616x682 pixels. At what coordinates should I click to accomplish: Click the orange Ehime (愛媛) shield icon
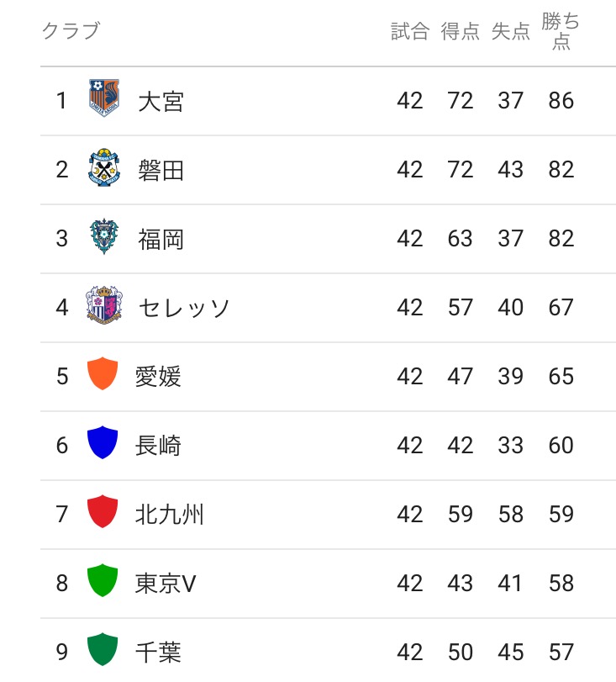point(103,376)
